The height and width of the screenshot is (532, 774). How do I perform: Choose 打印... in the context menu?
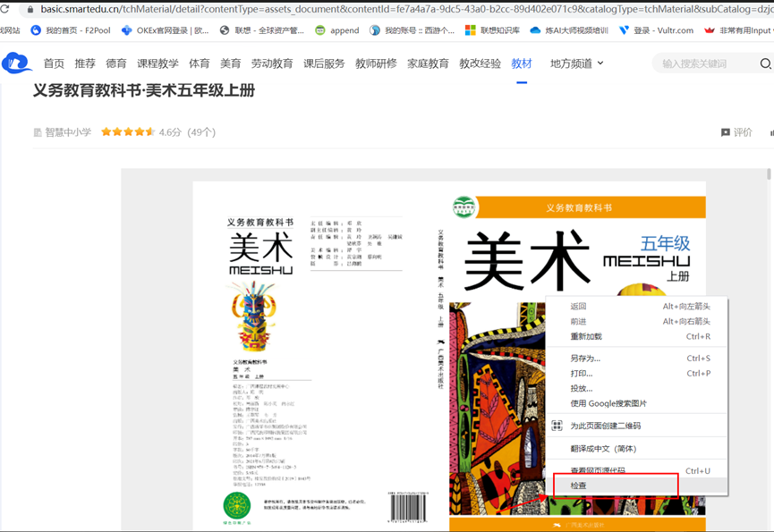point(637,373)
